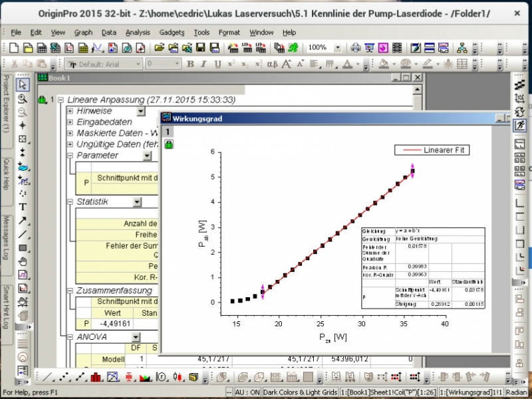Select the Zoom In magnifier tool
Image resolution: width=532 pixels, height=399 pixels.
click(x=23, y=98)
